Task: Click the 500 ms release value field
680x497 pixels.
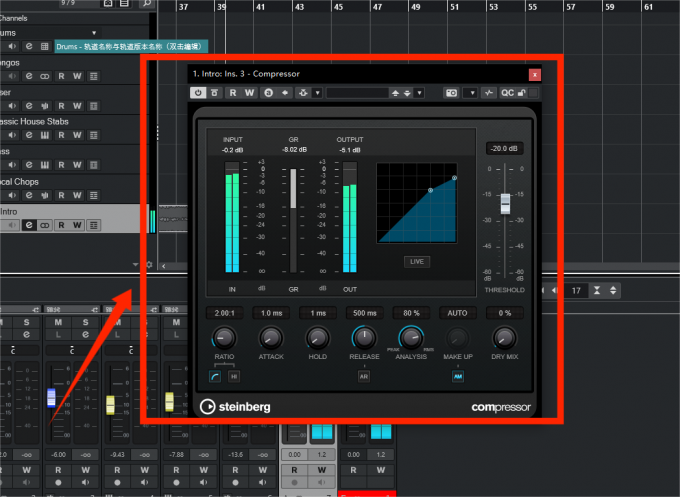Action: pos(365,313)
